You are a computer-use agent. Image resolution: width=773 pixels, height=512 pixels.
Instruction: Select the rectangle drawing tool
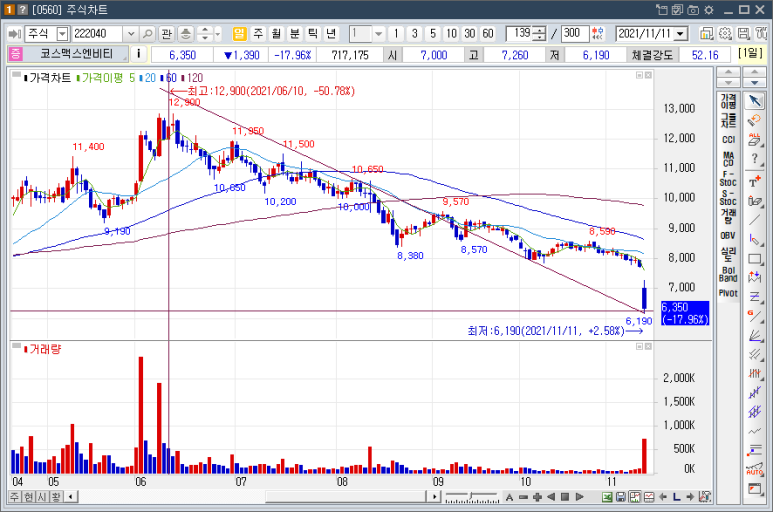(x=754, y=259)
